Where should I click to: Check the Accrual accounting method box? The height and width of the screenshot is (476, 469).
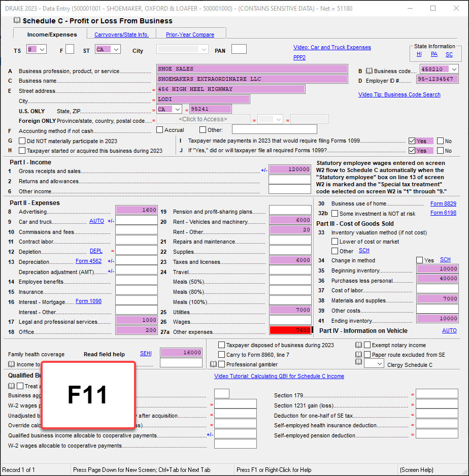coord(160,129)
